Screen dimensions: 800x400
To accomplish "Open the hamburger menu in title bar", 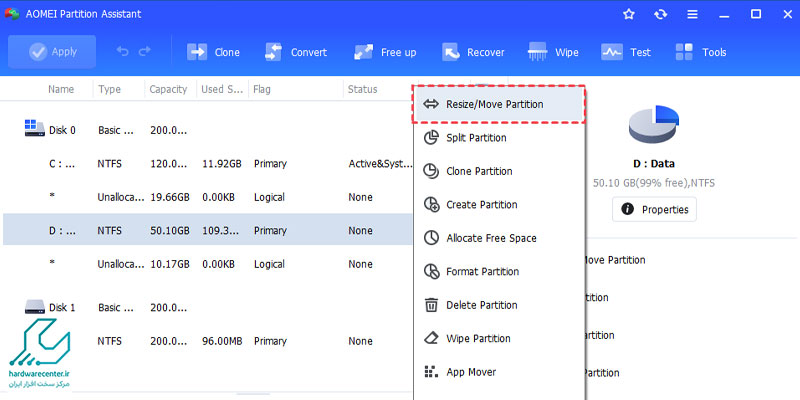I will 692,14.
